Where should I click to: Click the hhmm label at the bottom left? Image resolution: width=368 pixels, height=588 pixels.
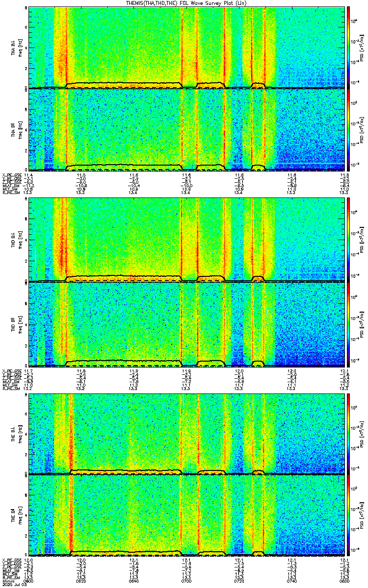point(6,580)
